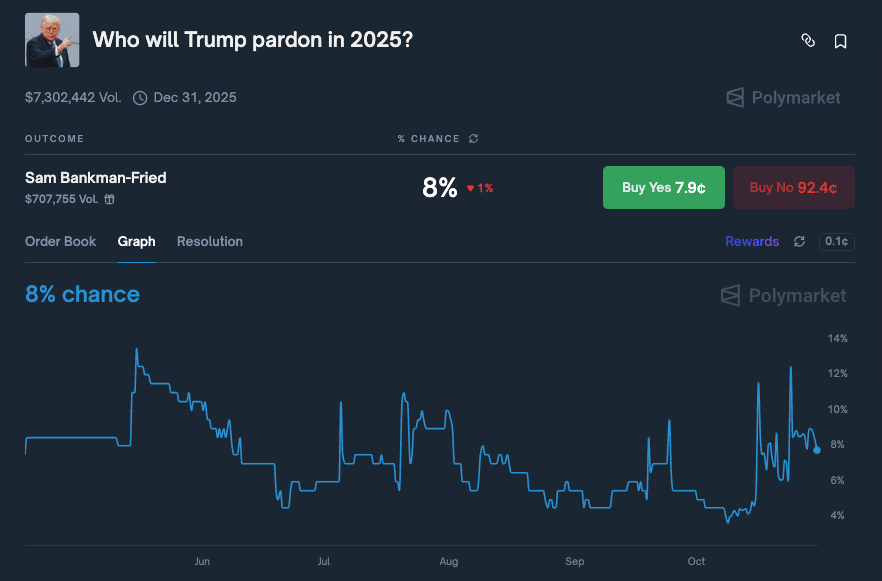The image size is (882, 581).
Task: Click the Polymarket logo in the header
Action: (783, 97)
